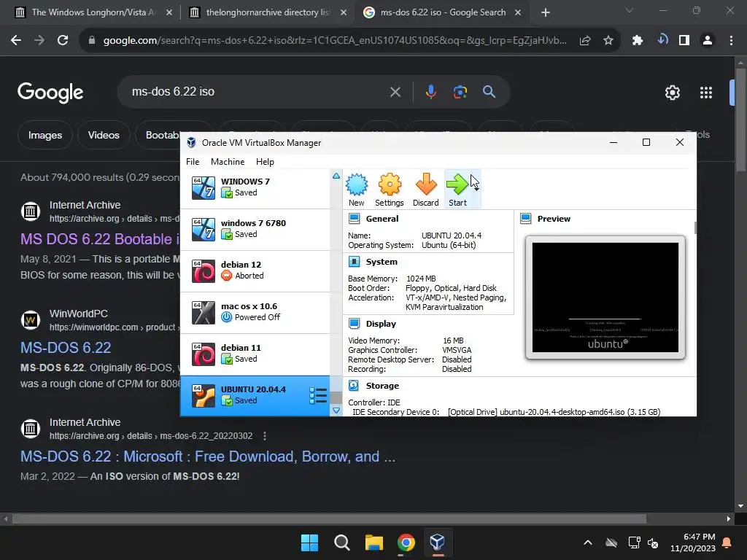The height and width of the screenshot is (560, 747).
Task: Click the VM list scroll up arrow
Action: pos(336,176)
